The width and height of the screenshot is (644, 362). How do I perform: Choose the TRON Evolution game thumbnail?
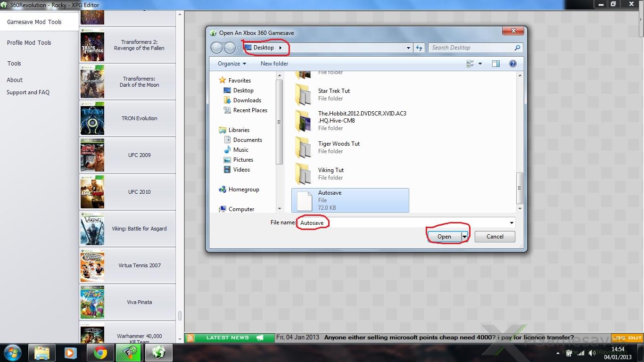point(92,118)
